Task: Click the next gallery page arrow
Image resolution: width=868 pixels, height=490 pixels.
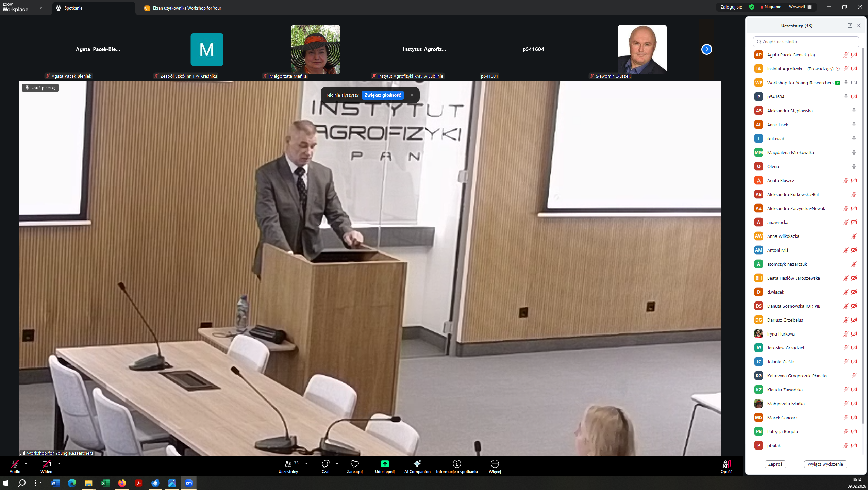Action: tap(706, 49)
